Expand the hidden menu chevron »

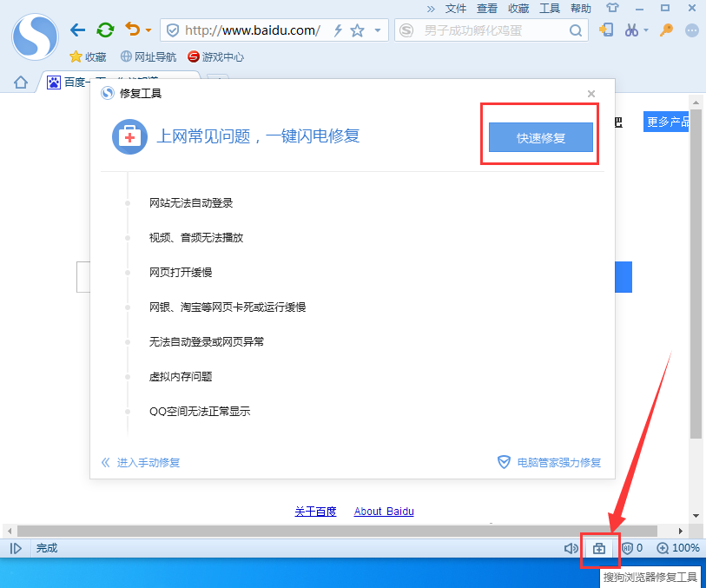[431, 9]
